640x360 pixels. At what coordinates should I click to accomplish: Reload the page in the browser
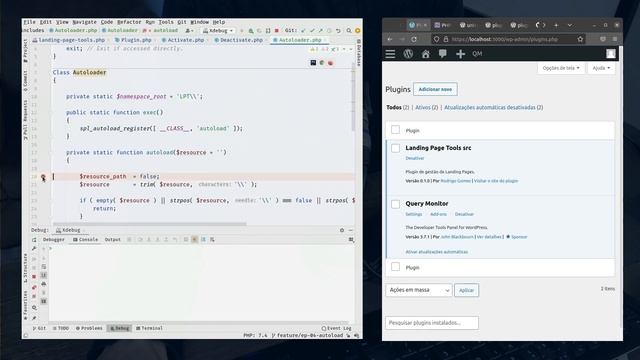click(x=414, y=39)
